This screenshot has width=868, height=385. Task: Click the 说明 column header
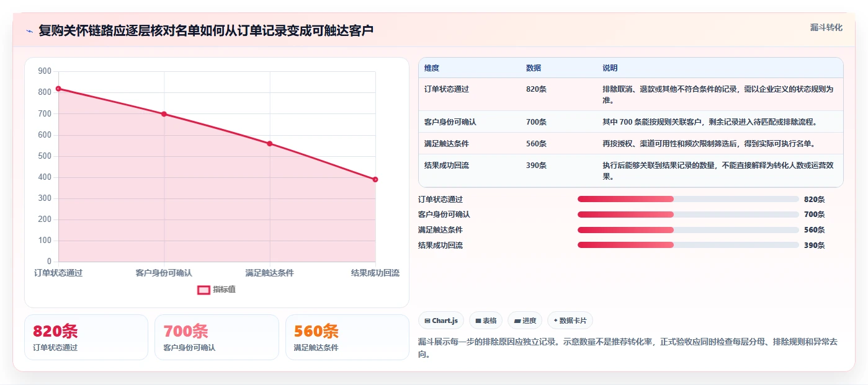pos(610,68)
